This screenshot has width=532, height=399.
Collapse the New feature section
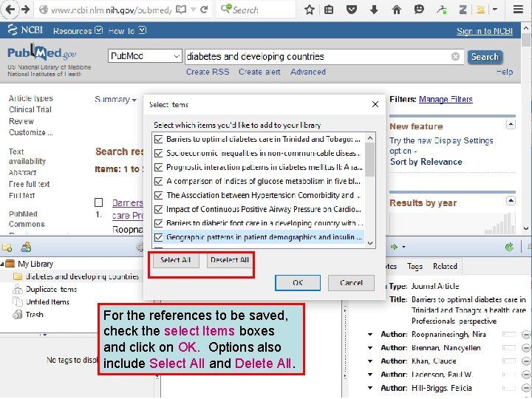click(511, 124)
